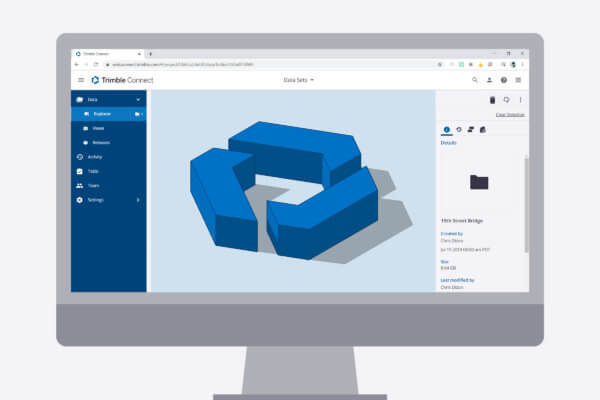The height and width of the screenshot is (400, 600).
Task: Click the Clear Selection link
Action: tap(510, 115)
